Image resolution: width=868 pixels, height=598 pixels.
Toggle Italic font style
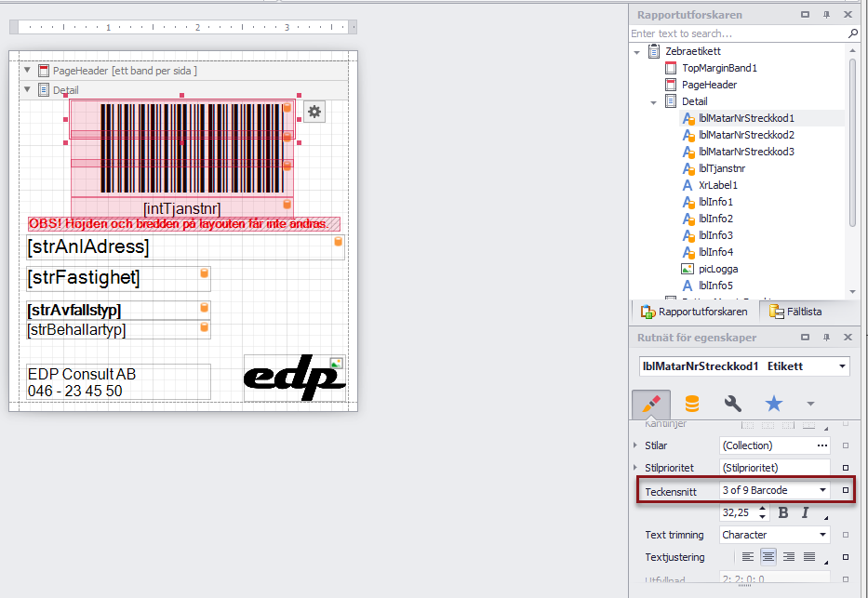[x=805, y=512]
